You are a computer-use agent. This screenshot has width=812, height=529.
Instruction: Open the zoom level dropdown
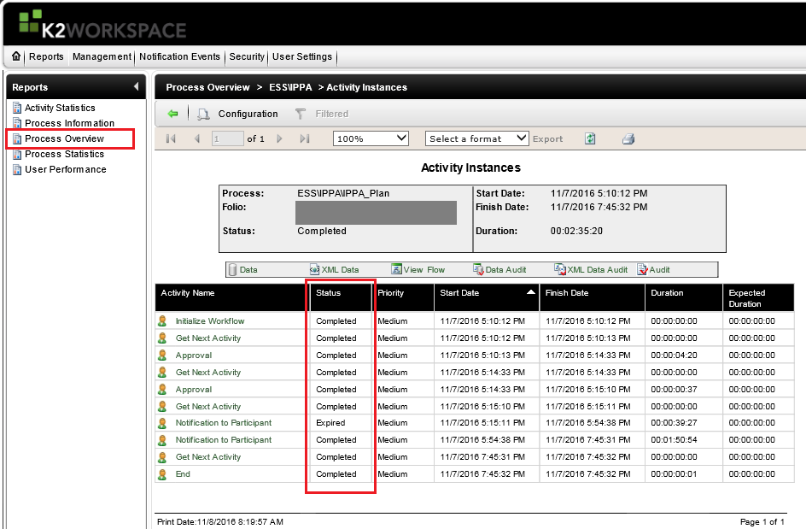pyautogui.click(x=370, y=138)
